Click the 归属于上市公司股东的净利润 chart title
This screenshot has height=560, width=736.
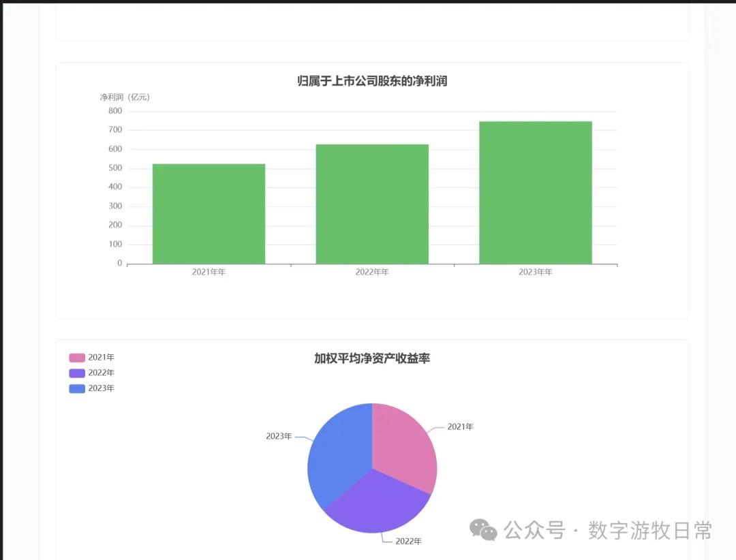click(372, 81)
